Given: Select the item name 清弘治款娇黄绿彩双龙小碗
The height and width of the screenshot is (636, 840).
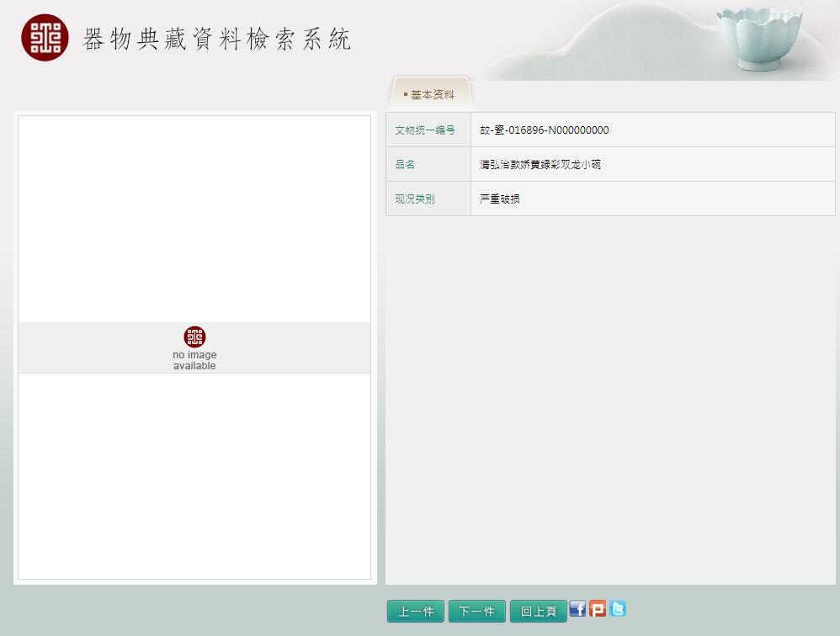Looking at the screenshot, I should [540, 164].
